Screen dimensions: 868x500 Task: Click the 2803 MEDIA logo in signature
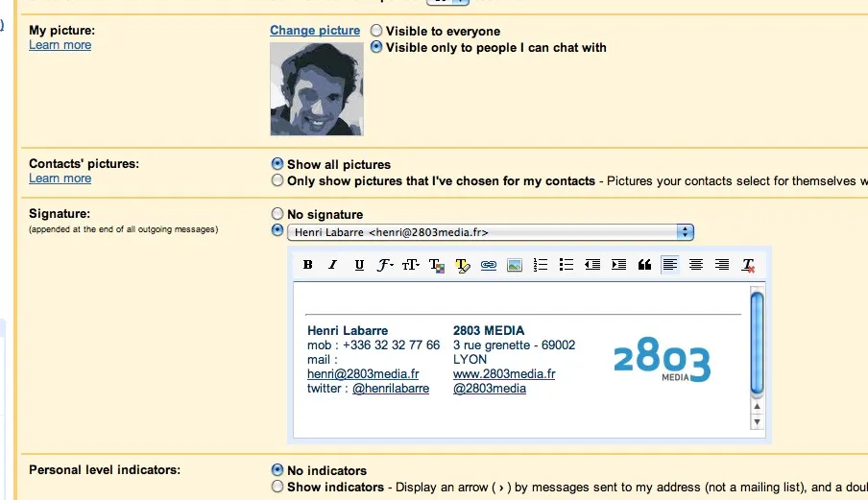click(663, 360)
